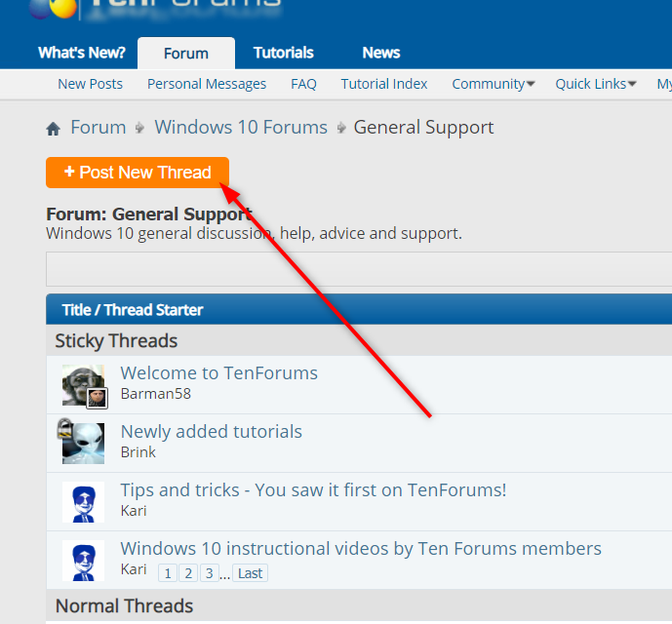Screen dimensions: 672x624
Task: Select the Forum tab
Action: [x=186, y=54]
